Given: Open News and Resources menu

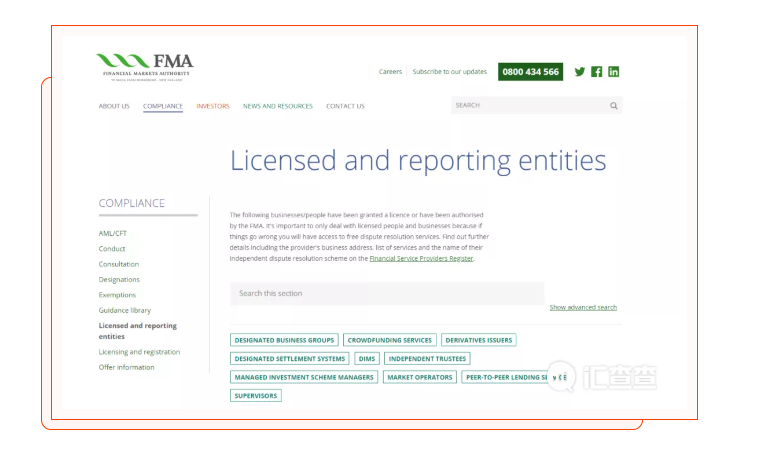Looking at the screenshot, I should click(x=278, y=106).
